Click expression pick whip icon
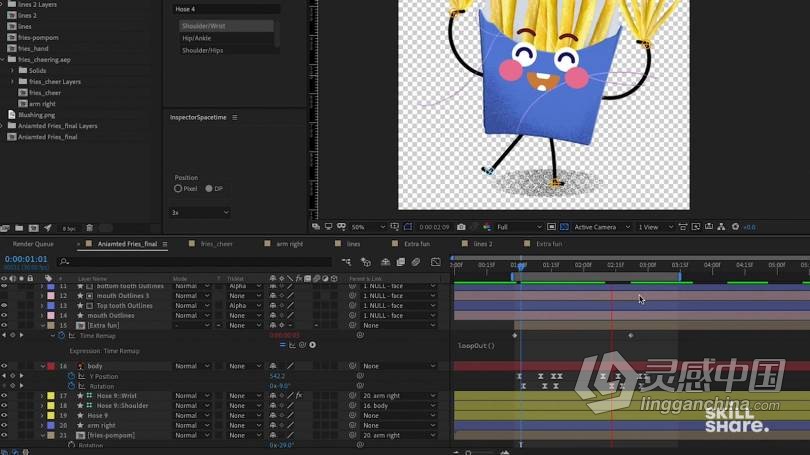Image resolution: width=810 pixels, height=455 pixels. click(303, 345)
